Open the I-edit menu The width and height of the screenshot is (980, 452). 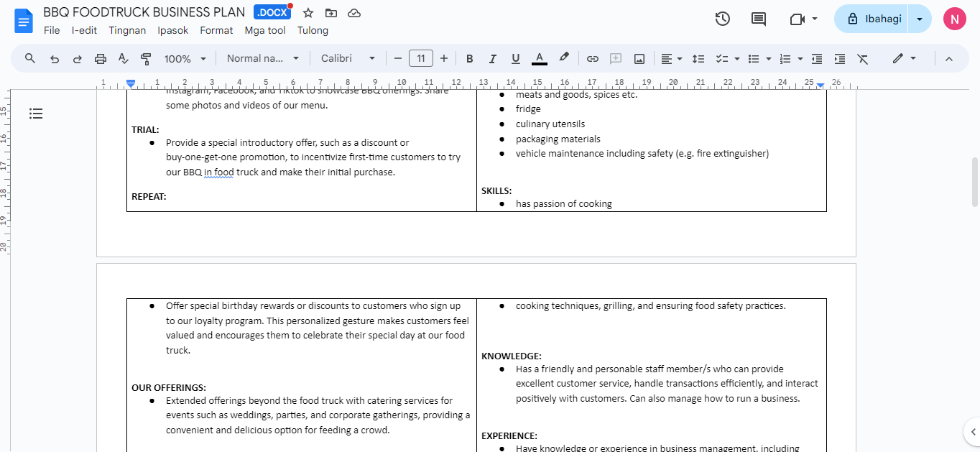pyautogui.click(x=84, y=30)
